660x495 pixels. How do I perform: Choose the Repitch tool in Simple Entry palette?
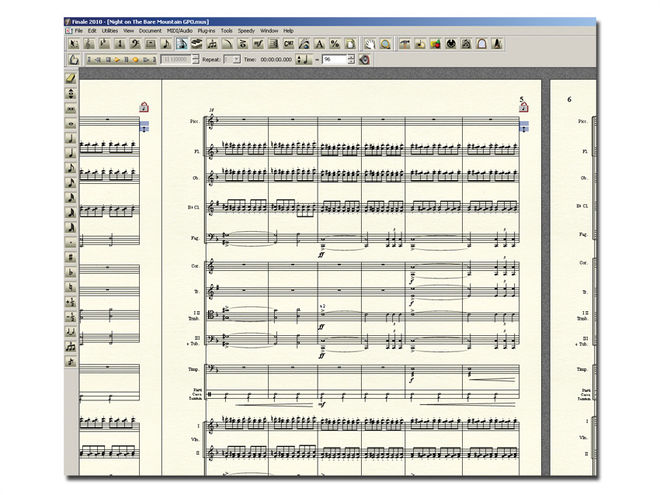pyautogui.click(x=71, y=93)
